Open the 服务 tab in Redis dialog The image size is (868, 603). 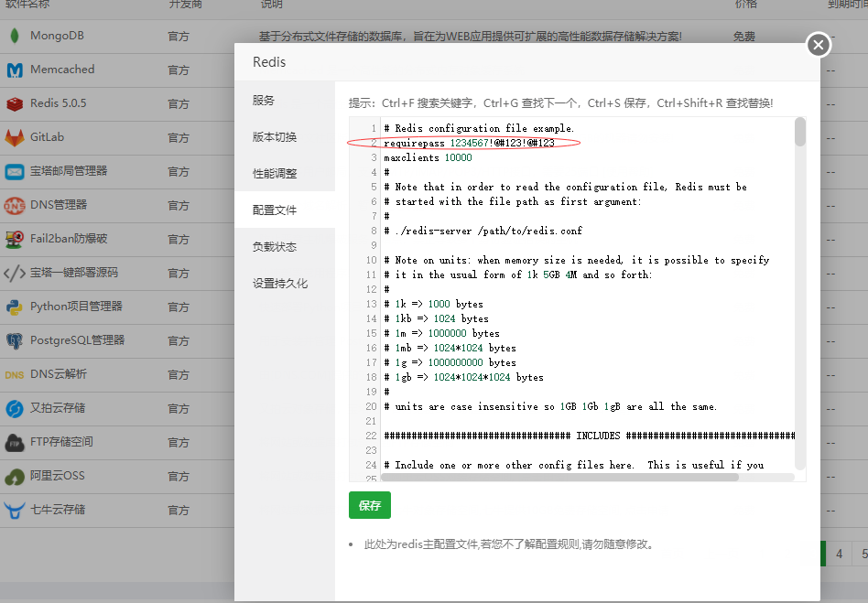click(x=285, y=100)
